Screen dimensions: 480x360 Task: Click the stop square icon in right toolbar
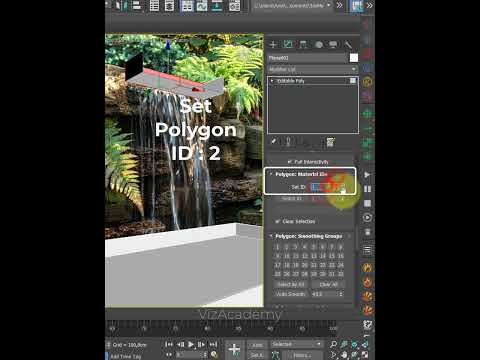(x=367, y=203)
